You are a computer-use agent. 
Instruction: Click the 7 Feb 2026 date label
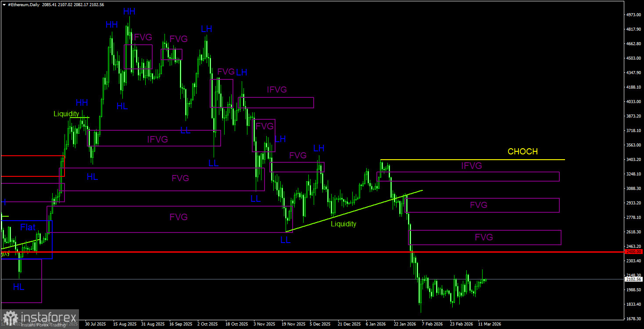click(432, 324)
